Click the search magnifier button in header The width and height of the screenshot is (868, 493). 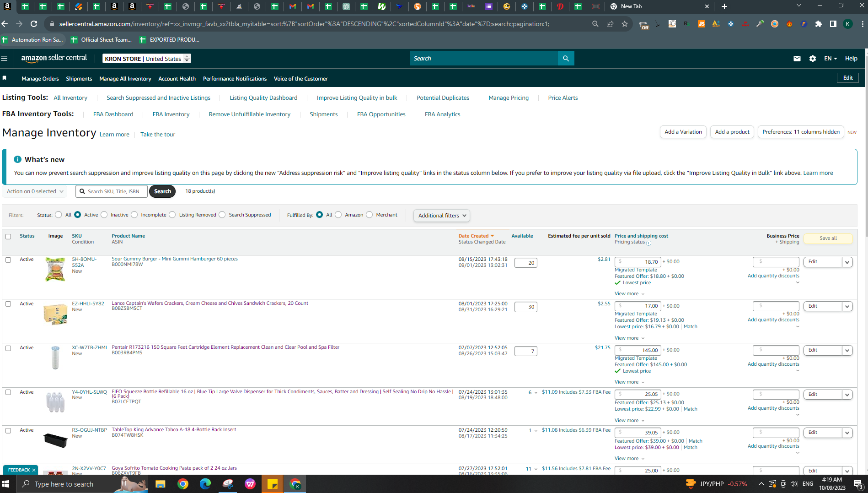point(566,59)
